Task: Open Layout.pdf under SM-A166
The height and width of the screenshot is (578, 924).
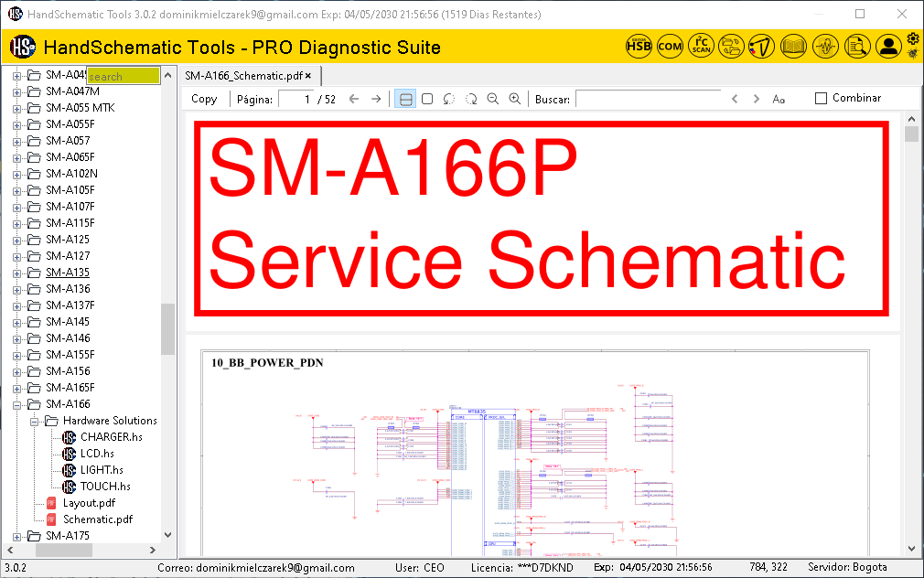Action: click(x=89, y=503)
